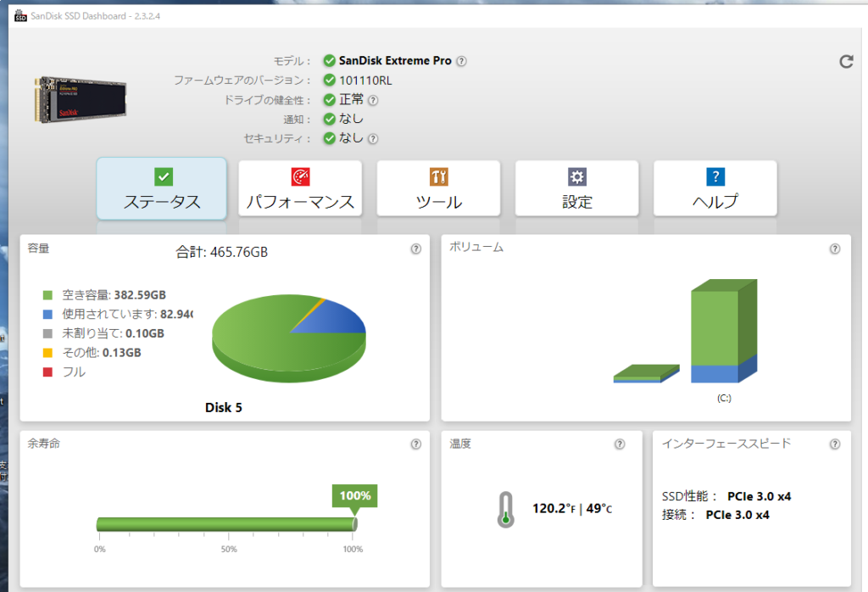
Task: Click the 120.2°F | 49°C temperature reading
Action: point(572,508)
